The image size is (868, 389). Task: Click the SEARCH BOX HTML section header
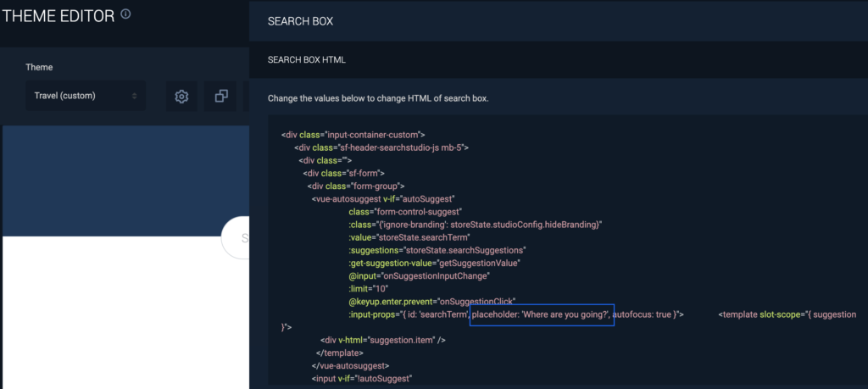tap(559, 60)
